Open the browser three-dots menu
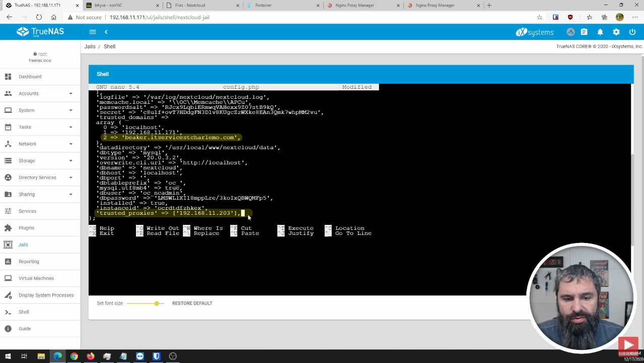The height and width of the screenshot is (363, 644). click(x=634, y=17)
